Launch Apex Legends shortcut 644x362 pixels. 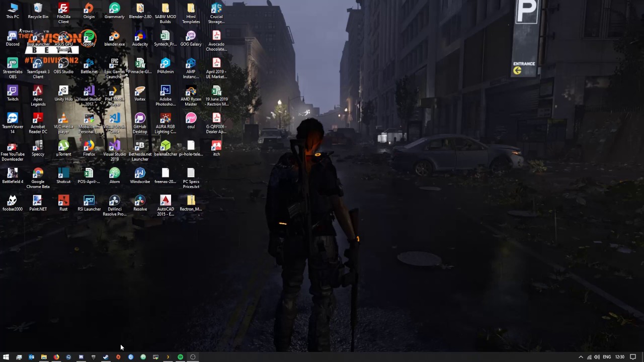[x=38, y=96]
